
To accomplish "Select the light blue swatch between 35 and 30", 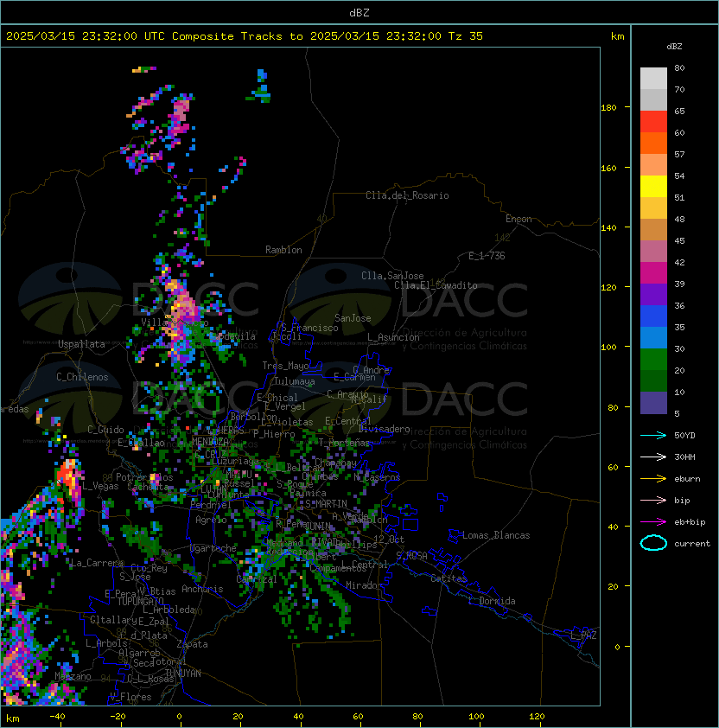I will click(653, 337).
